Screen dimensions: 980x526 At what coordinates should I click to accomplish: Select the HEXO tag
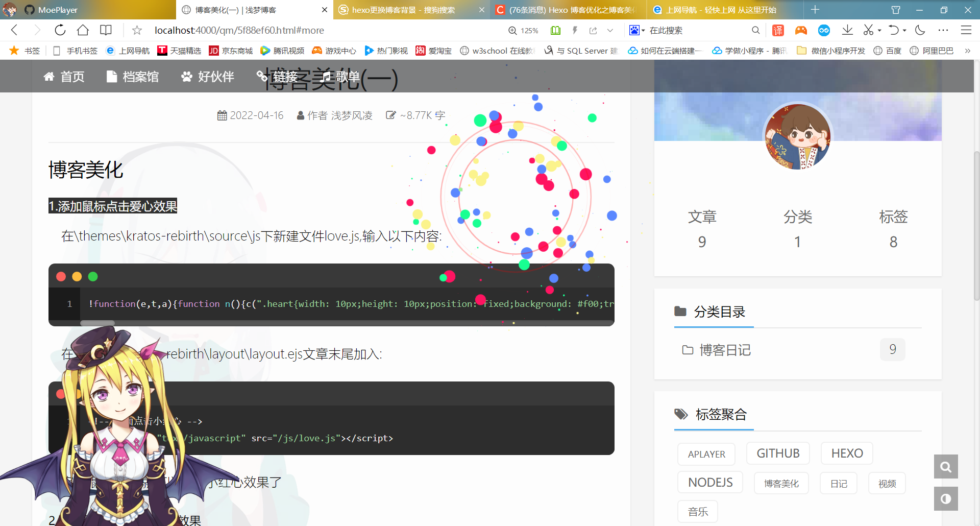click(847, 453)
